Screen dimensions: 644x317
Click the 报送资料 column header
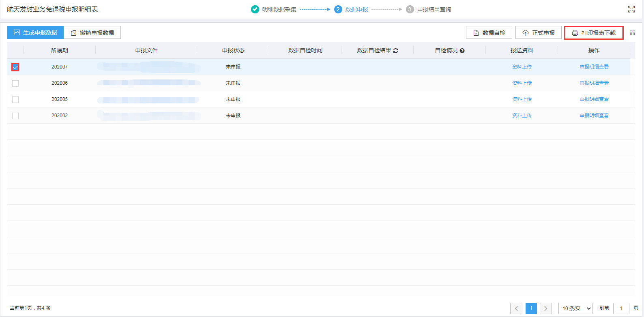(522, 51)
